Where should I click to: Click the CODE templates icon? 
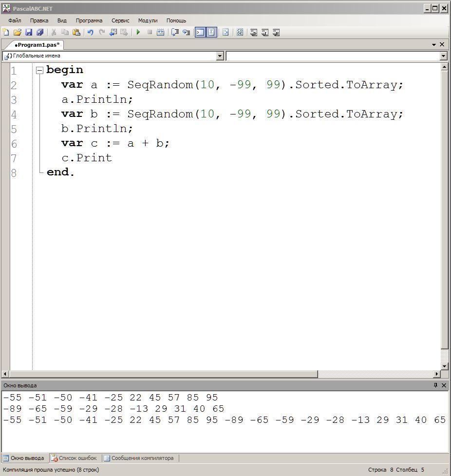point(240,32)
